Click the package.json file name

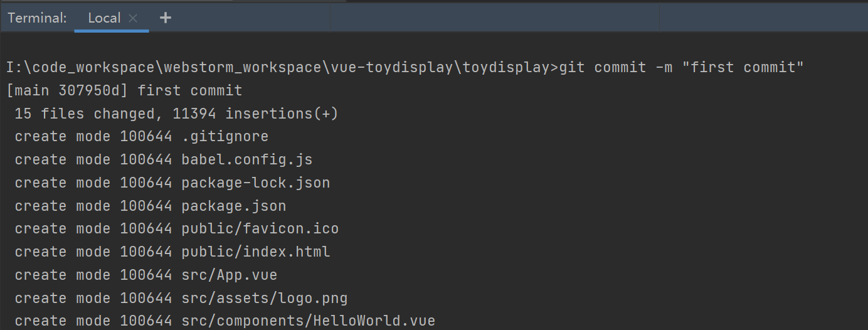click(233, 206)
